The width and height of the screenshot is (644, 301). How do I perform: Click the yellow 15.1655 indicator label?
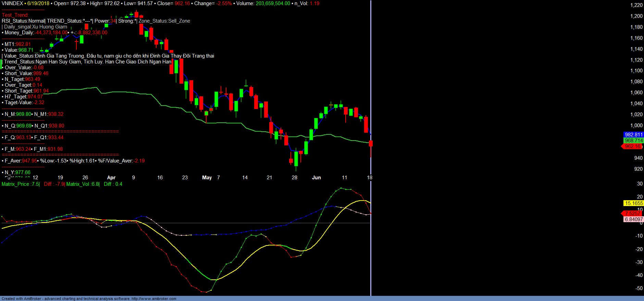click(x=634, y=203)
